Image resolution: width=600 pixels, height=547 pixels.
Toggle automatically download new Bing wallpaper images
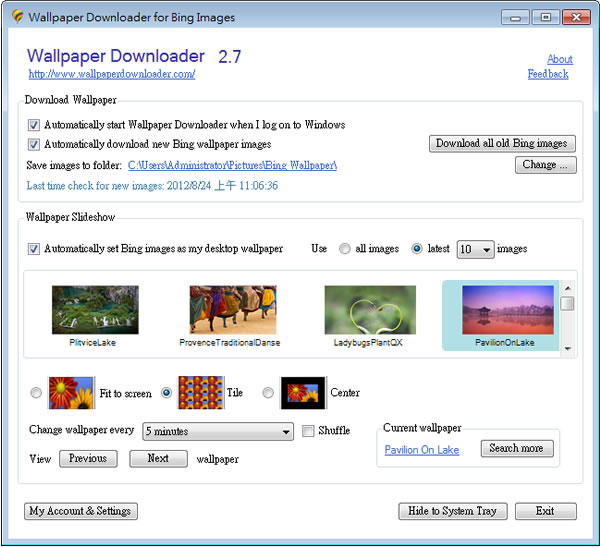[34, 144]
